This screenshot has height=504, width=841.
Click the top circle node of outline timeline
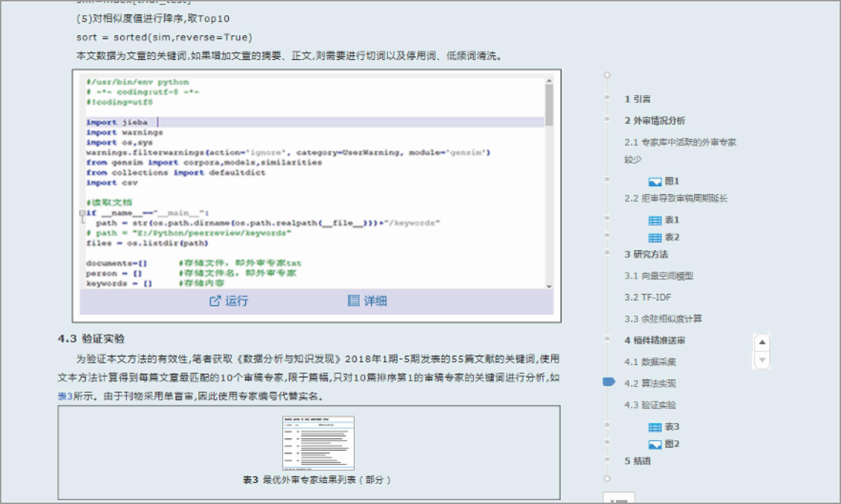[x=607, y=75]
